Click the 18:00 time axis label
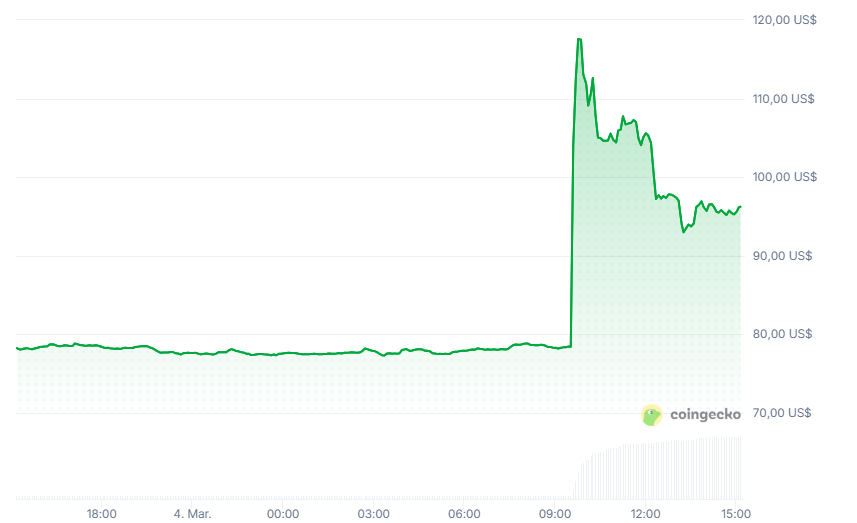Screen dimensions: 857x523 (x=102, y=514)
